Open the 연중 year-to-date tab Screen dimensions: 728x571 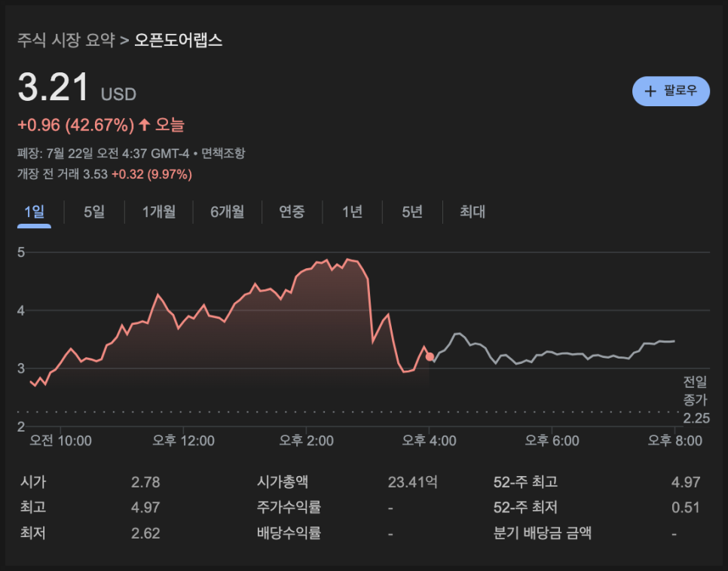pyautogui.click(x=292, y=212)
